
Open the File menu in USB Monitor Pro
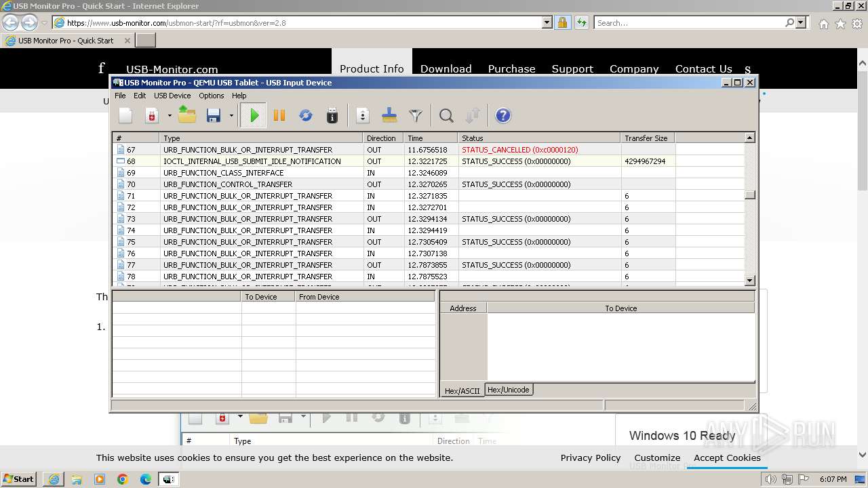(120, 96)
